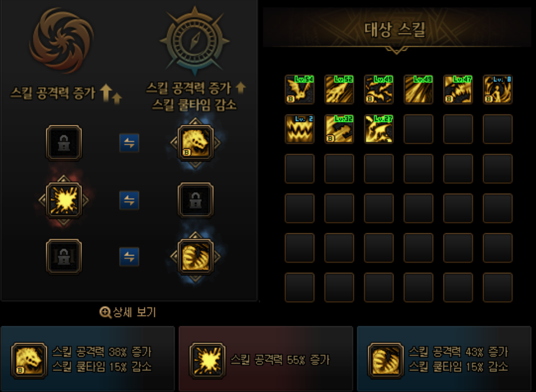Click the swirl emblem above 스킬 공격력 증가
The width and height of the screenshot is (536, 392).
[62, 40]
